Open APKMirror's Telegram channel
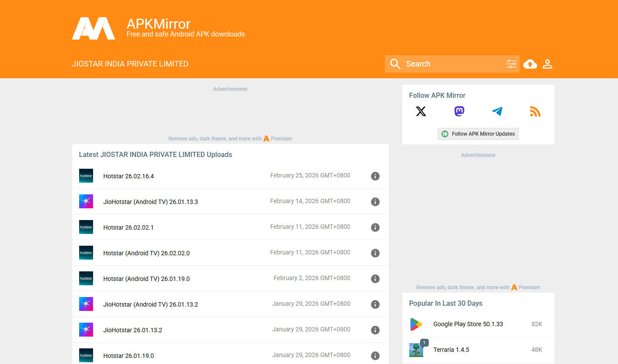This screenshot has height=364, width=618. click(x=497, y=112)
